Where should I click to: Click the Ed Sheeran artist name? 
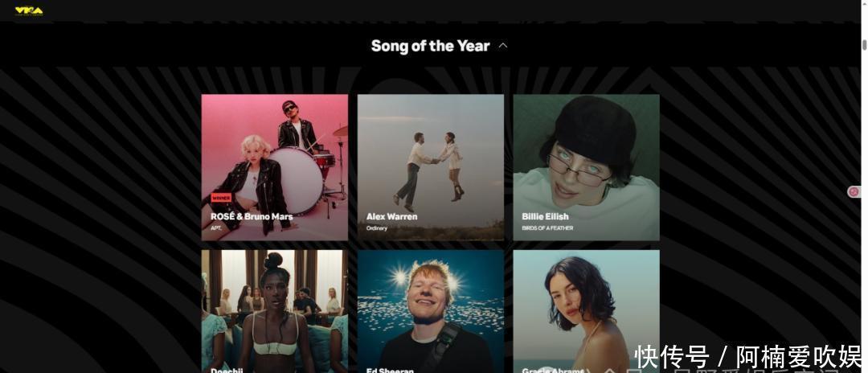(x=390, y=371)
